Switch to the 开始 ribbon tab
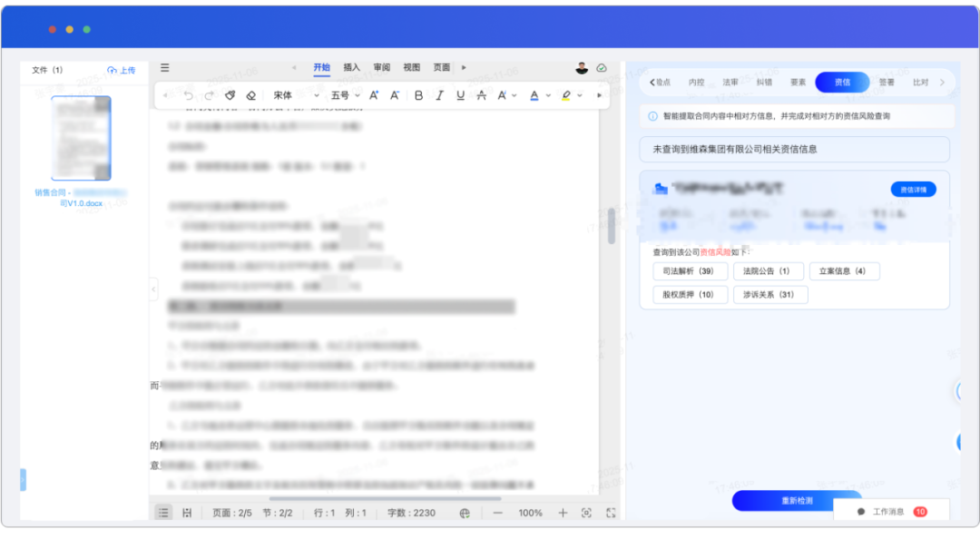 (322, 67)
